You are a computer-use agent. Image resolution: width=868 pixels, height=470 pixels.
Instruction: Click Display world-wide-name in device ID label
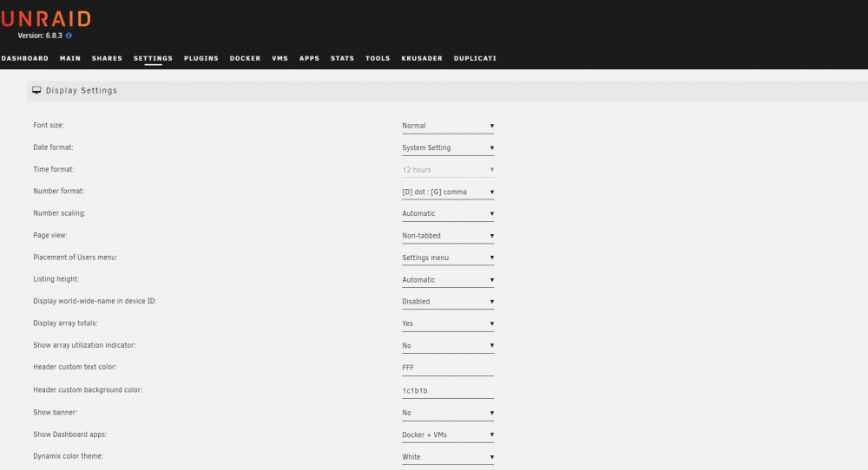click(x=95, y=301)
